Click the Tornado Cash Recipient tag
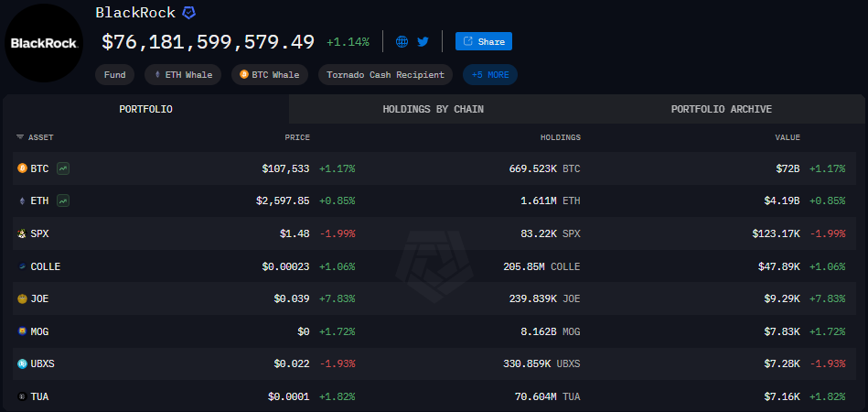868x412 pixels. pyautogui.click(x=386, y=75)
